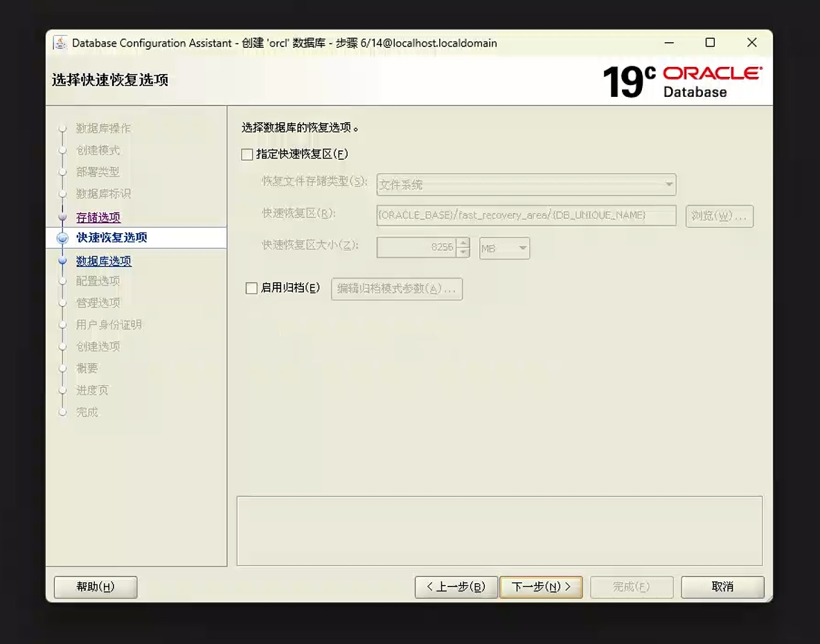Image resolution: width=820 pixels, height=644 pixels.
Task: Open the 存储选项 step link
Action: pyautogui.click(x=98, y=217)
